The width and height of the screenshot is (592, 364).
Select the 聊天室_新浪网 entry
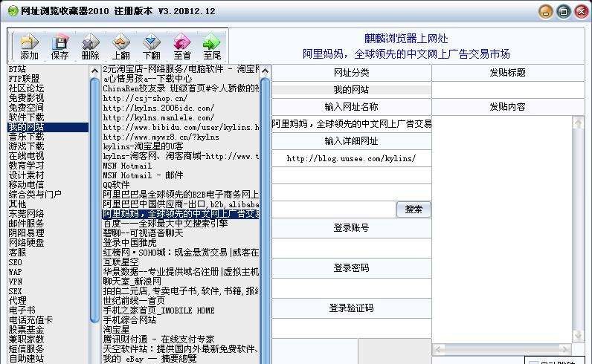132,282
